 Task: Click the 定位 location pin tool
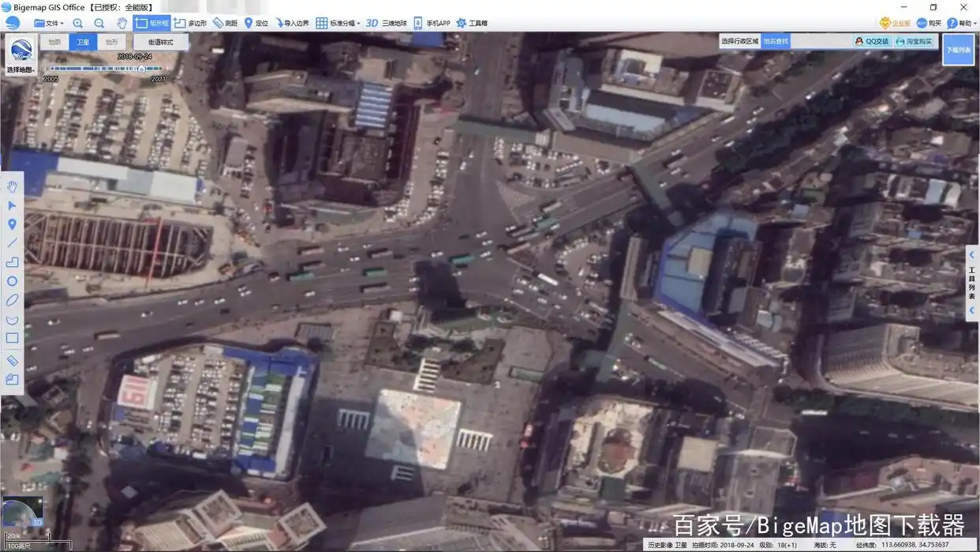tap(256, 23)
